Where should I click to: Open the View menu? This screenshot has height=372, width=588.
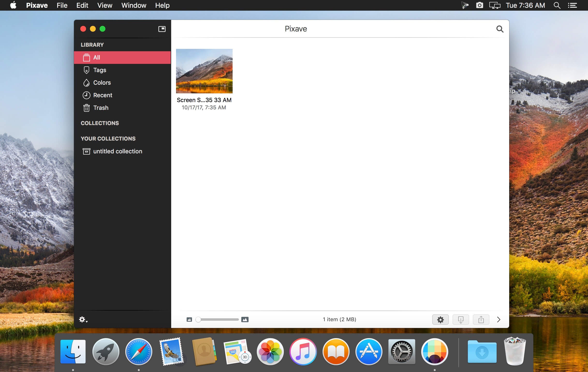point(105,5)
